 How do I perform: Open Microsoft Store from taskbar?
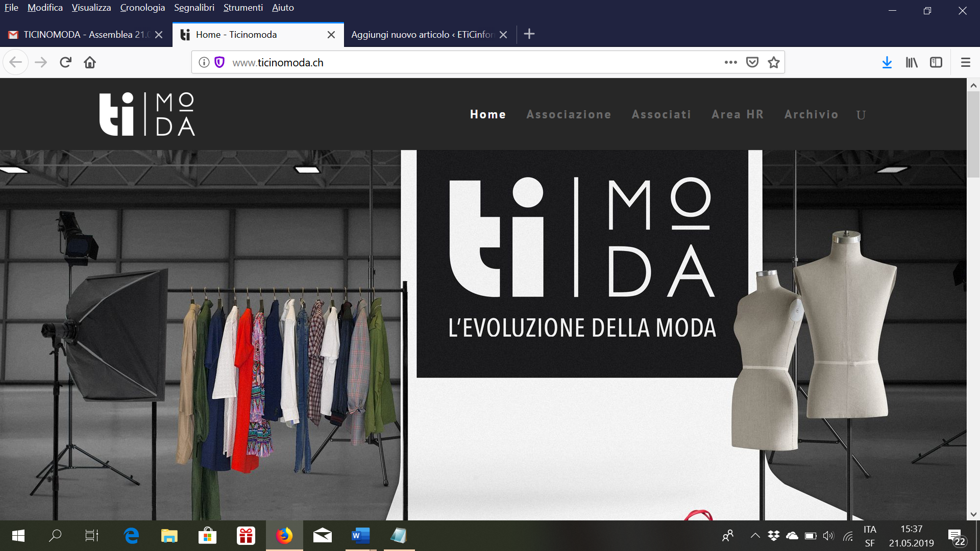(x=207, y=536)
